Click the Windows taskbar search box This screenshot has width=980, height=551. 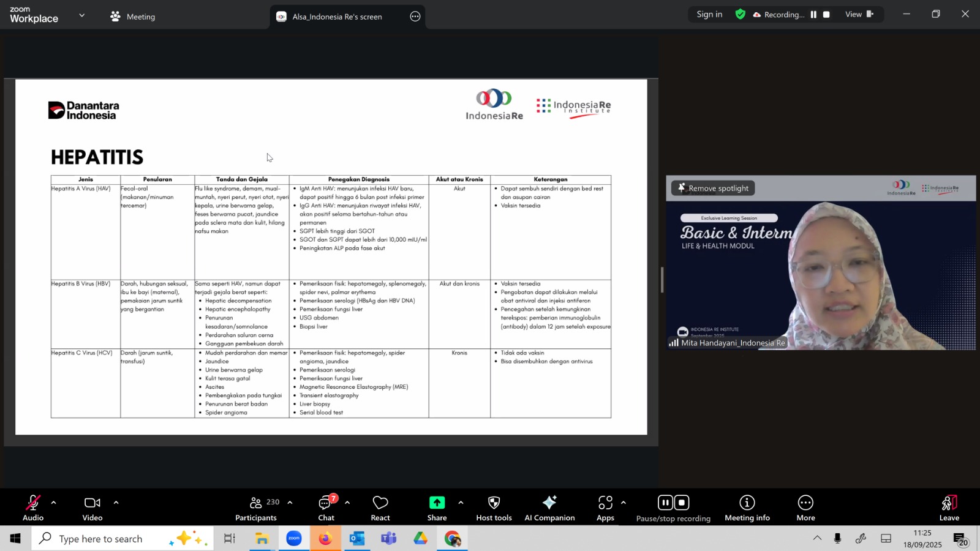[x=101, y=539]
